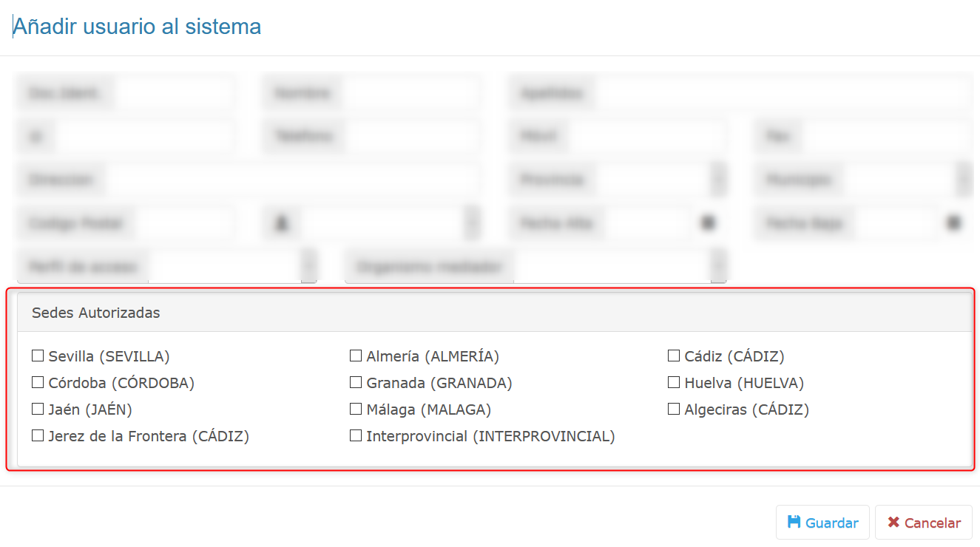
Task: Enable the Almería (ALMERÍA) checkbox
Action: click(356, 356)
